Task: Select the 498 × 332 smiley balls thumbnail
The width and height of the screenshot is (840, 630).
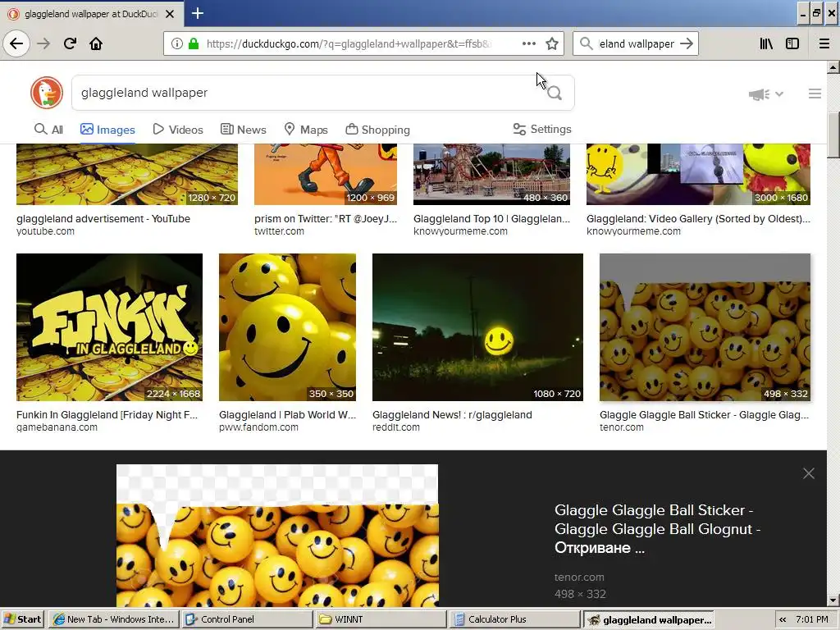Action: click(x=705, y=327)
